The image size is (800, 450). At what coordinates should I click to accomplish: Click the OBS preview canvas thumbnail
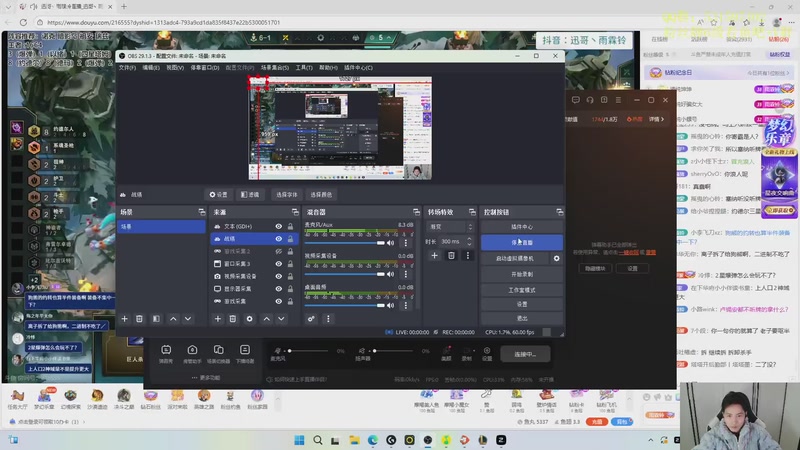[340, 128]
